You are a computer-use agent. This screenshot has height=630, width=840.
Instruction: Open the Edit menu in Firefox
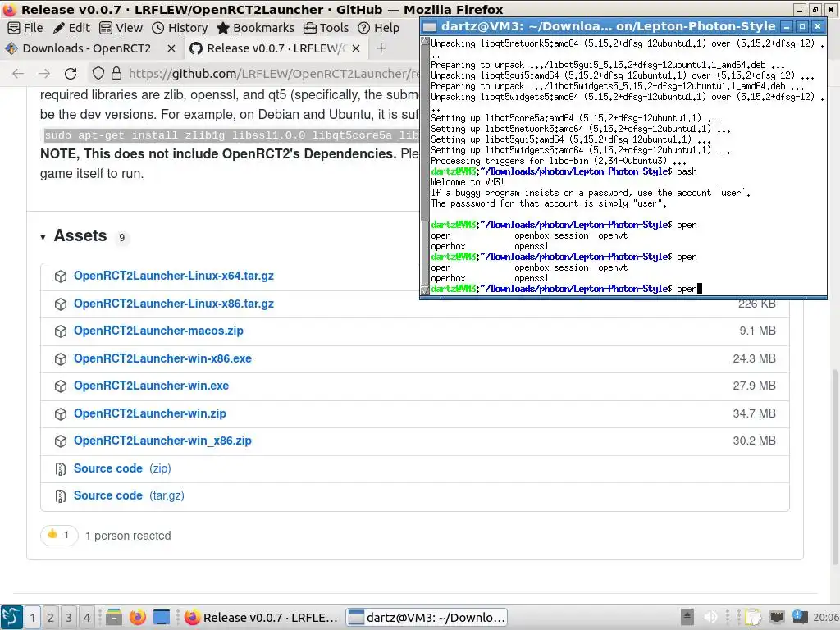(x=71, y=28)
